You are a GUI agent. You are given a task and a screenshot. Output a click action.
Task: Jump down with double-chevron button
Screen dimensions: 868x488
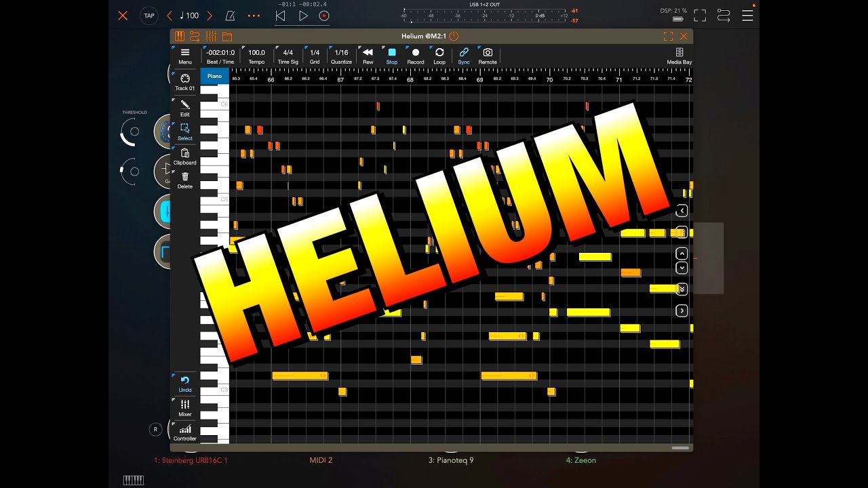(682, 289)
